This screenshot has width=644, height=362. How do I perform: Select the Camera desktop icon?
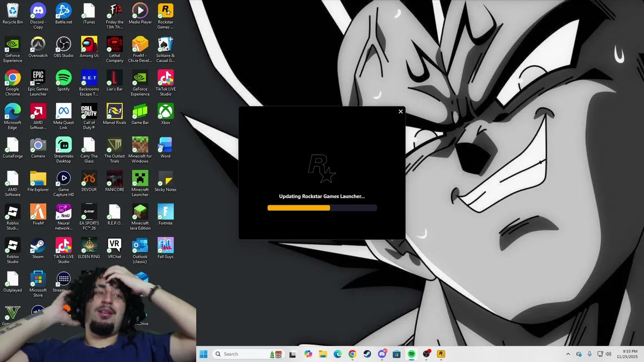pyautogui.click(x=38, y=148)
